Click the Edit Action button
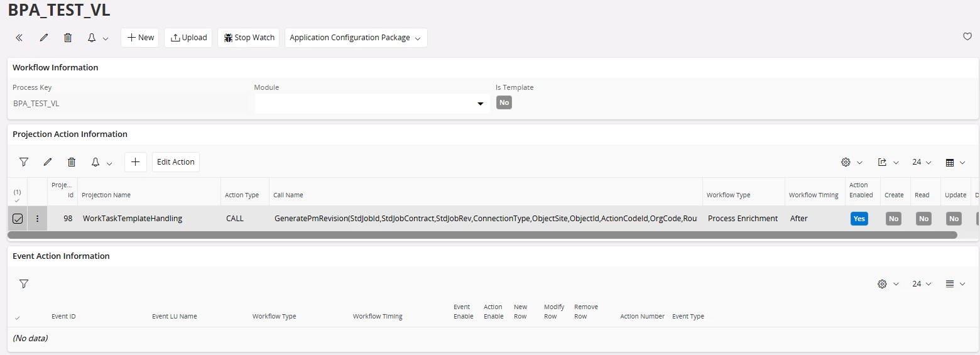The width and height of the screenshot is (980, 355). click(176, 162)
